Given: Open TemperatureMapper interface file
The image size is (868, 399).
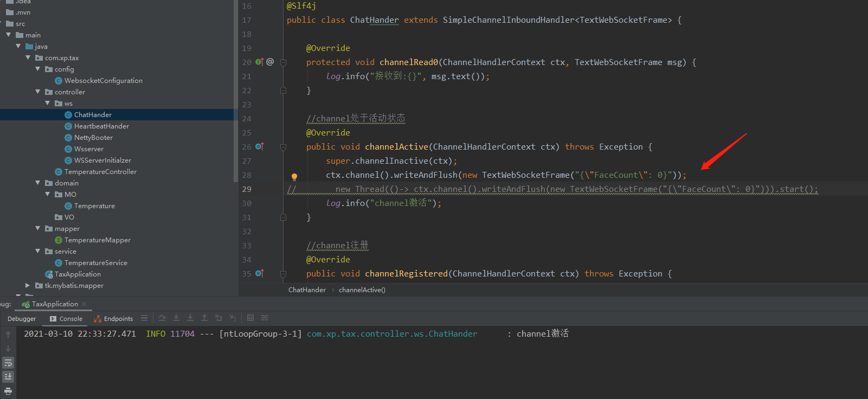Looking at the screenshot, I should coord(97,240).
